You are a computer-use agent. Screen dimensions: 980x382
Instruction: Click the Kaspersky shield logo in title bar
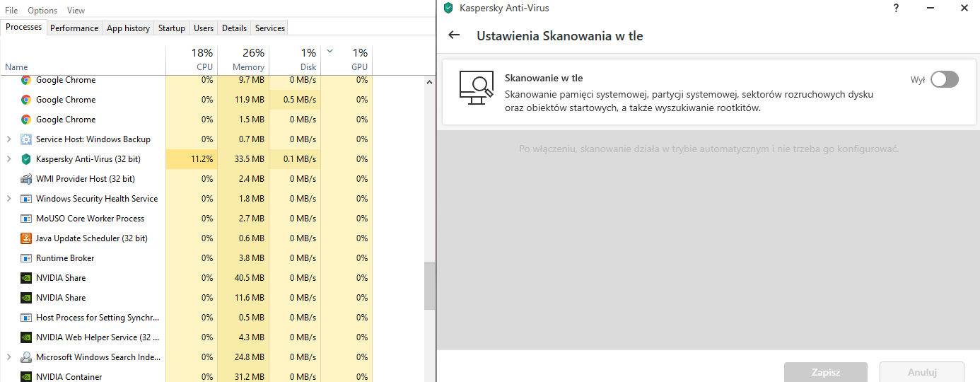(x=448, y=8)
